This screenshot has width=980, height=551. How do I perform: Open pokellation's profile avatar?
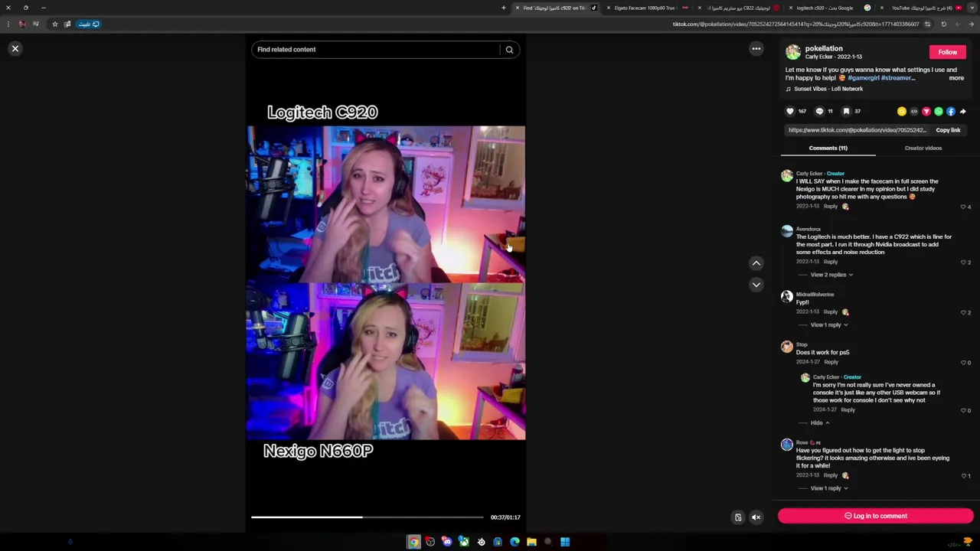(792, 53)
